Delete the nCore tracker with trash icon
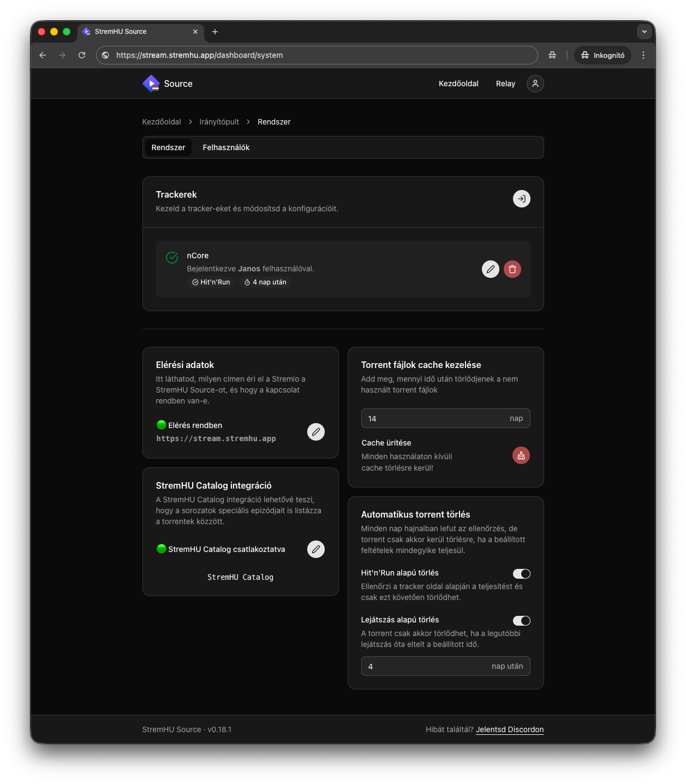 (x=512, y=269)
